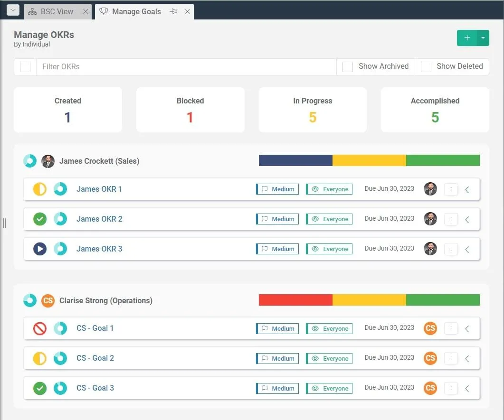Open the dropdown arrow beside the green plus button

pyautogui.click(x=483, y=38)
